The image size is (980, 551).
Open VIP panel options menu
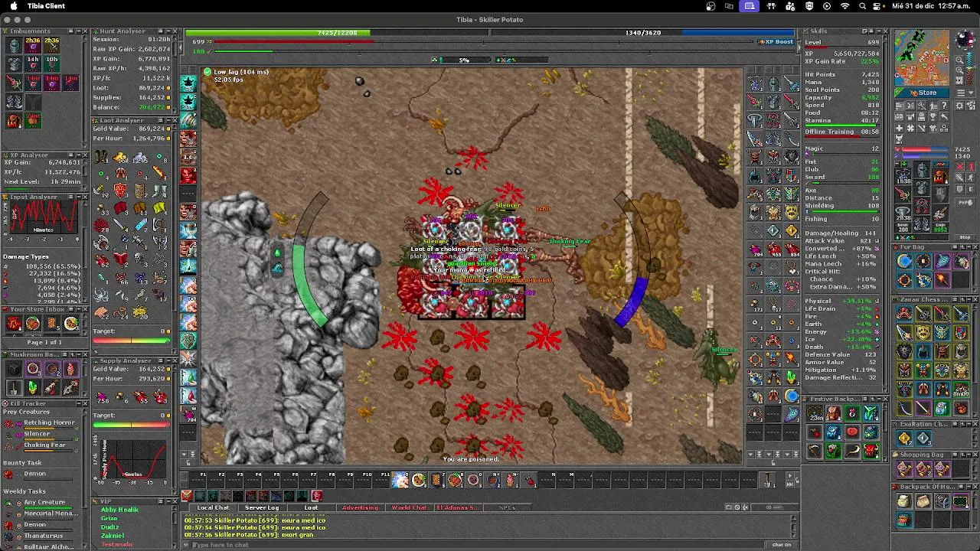[160, 501]
